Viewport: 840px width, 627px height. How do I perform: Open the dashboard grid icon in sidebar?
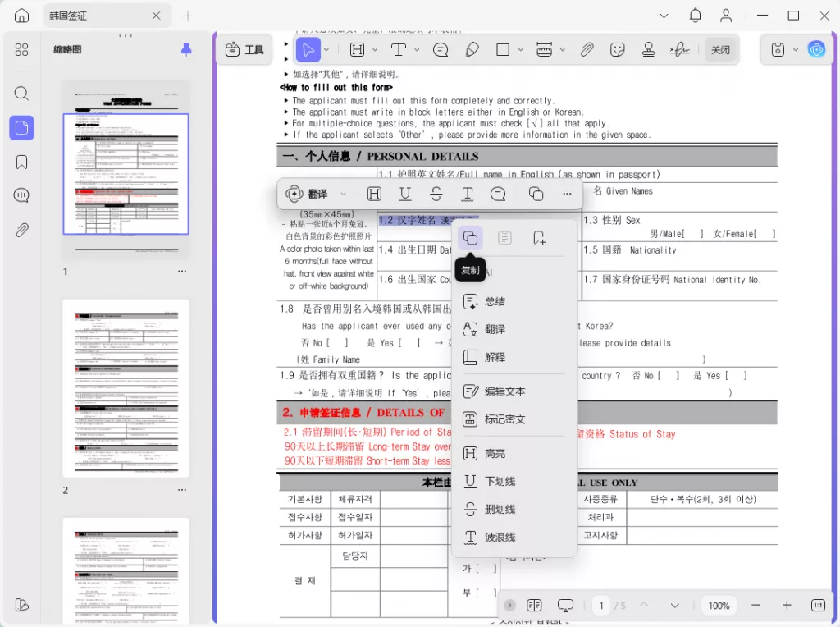pyautogui.click(x=21, y=50)
